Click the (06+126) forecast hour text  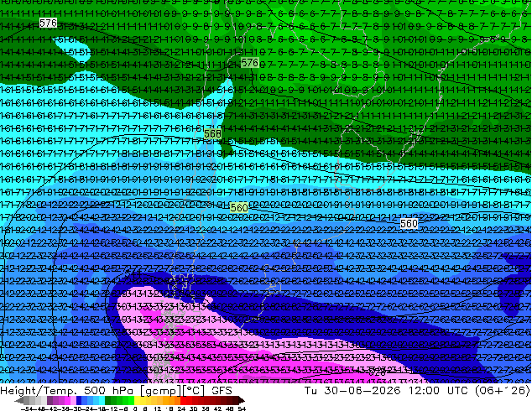pyautogui.click(x=502, y=390)
